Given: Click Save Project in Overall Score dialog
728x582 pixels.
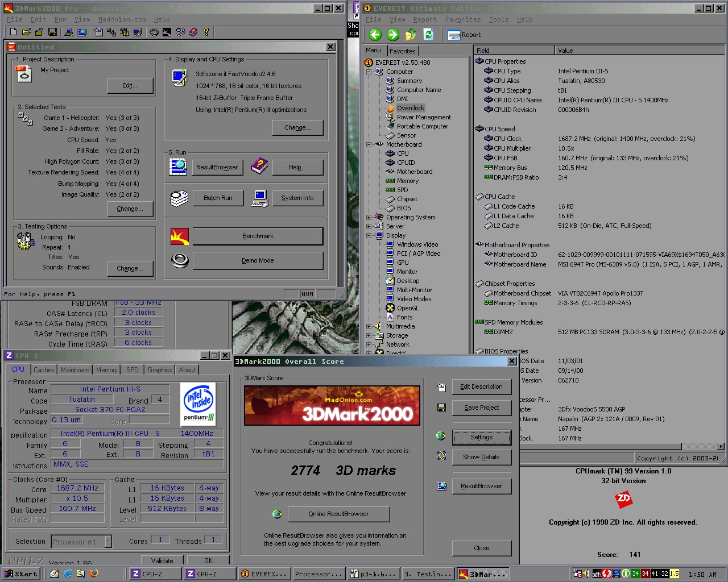Looking at the screenshot, I should (481, 408).
